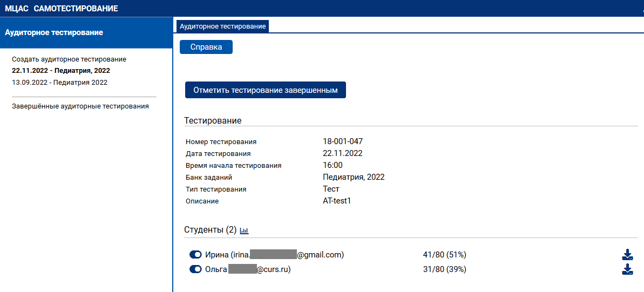The width and height of the screenshot is (644, 292).
Task: Expand Завершённые аудиторные тестирования section
Action: 80,106
